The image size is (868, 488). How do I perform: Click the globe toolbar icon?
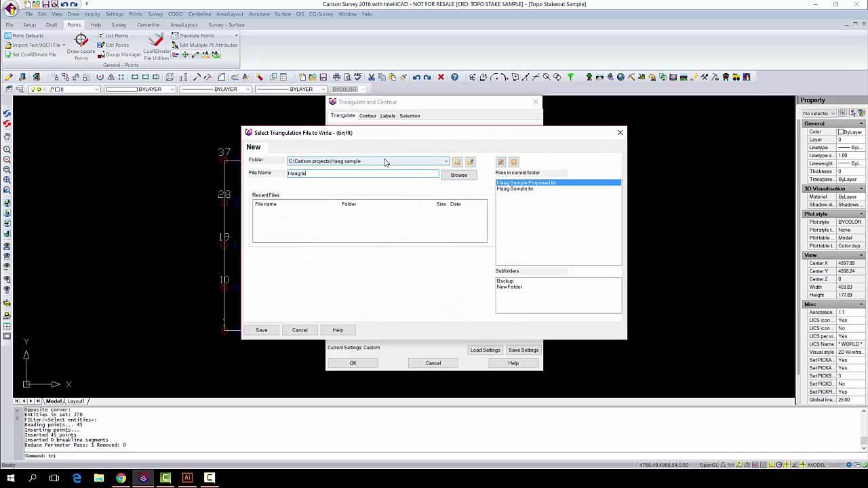click(x=620, y=77)
